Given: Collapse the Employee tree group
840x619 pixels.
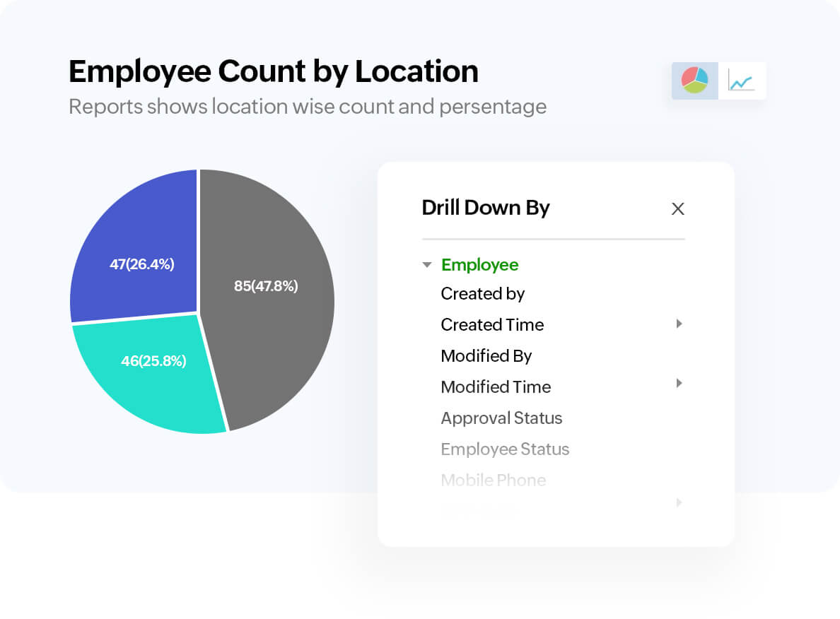Looking at the screenshot, I should pyautogui.click(x=427, y=264).
